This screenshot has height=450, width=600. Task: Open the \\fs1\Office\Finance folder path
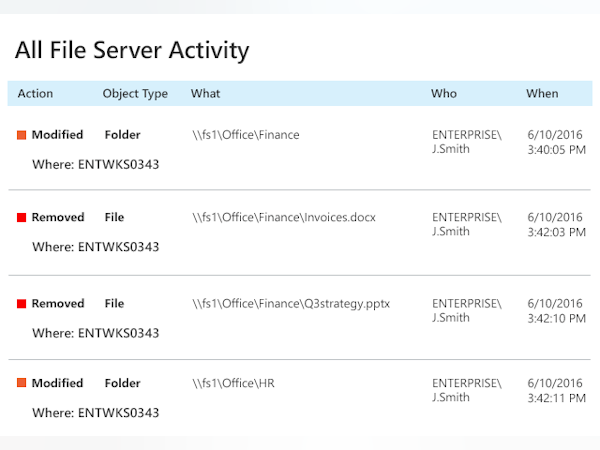click(x=245, y=135)
